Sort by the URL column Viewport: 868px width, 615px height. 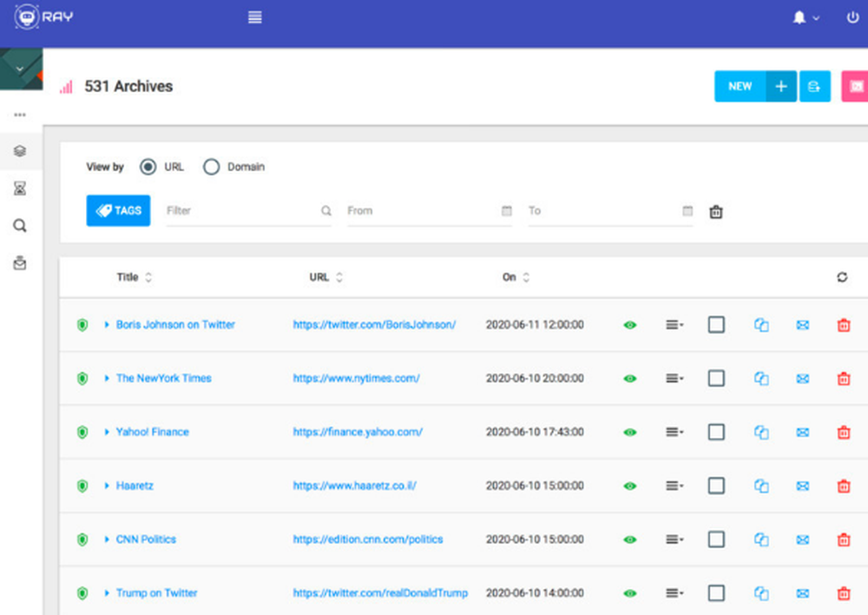click(x=326, y=277)
